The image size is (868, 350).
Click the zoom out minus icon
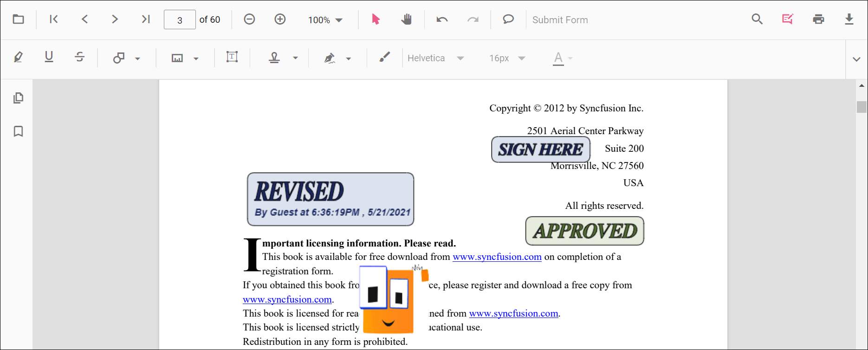(249, 19)
